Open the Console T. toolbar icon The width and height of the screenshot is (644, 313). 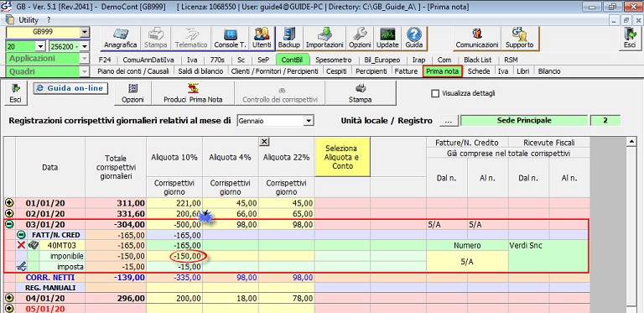(x=230, y=39)
